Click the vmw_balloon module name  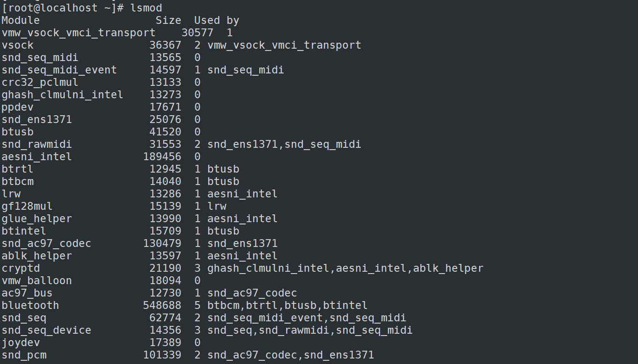(x=37, y=280)
